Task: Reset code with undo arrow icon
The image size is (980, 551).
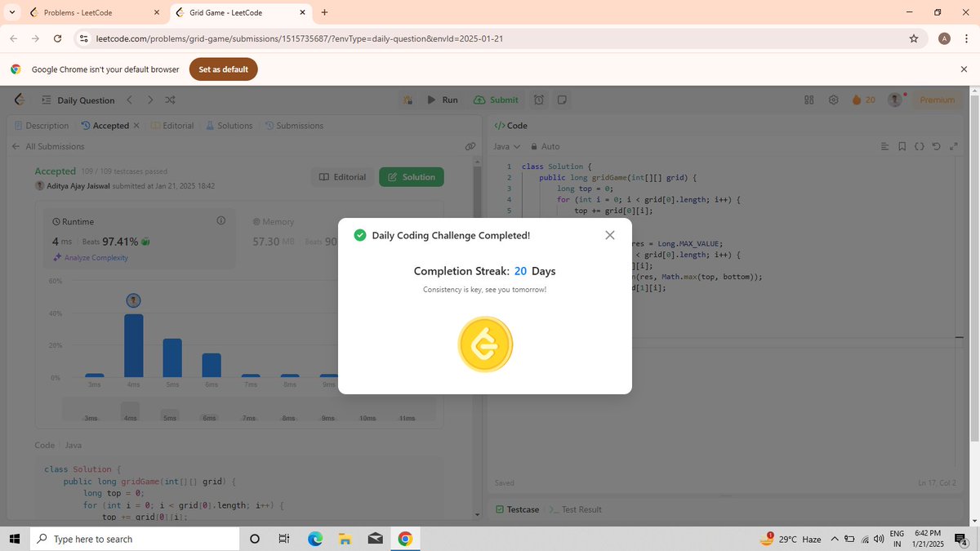Action: tap(936, 146)
